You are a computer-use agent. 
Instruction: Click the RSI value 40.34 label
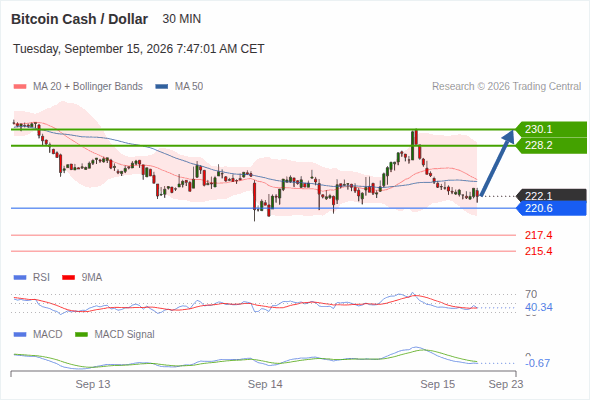[539, 307]
